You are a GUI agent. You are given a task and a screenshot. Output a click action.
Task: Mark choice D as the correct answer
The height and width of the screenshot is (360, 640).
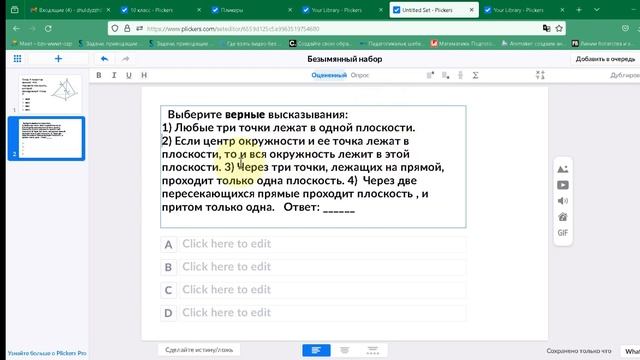[x=168, y=313]
